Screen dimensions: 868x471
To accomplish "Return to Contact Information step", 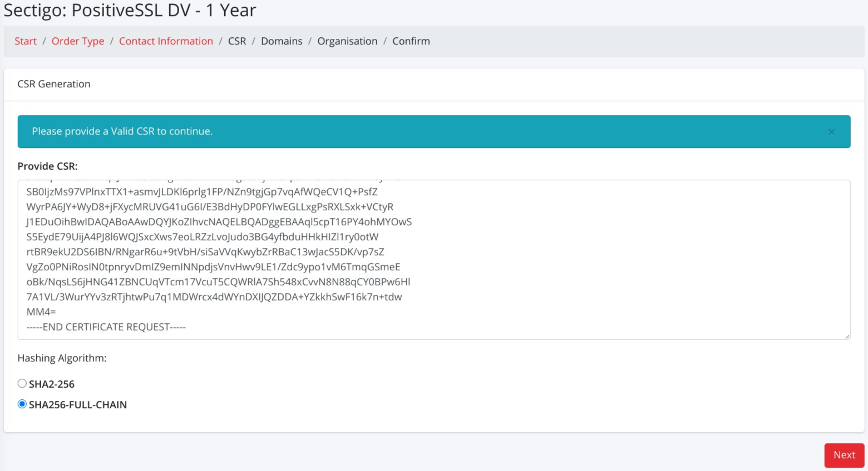I will point(166,41).
